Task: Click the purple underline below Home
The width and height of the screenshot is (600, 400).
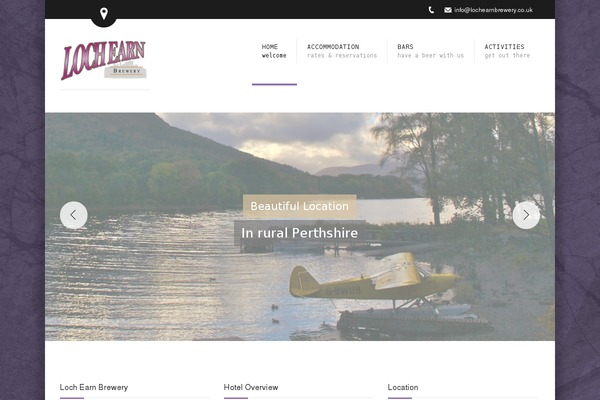Action: click(x=274, y=84)
